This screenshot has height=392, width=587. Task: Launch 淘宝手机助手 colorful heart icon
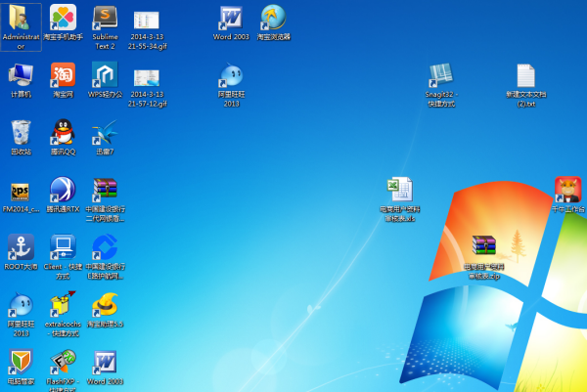(x=63, y=22)
